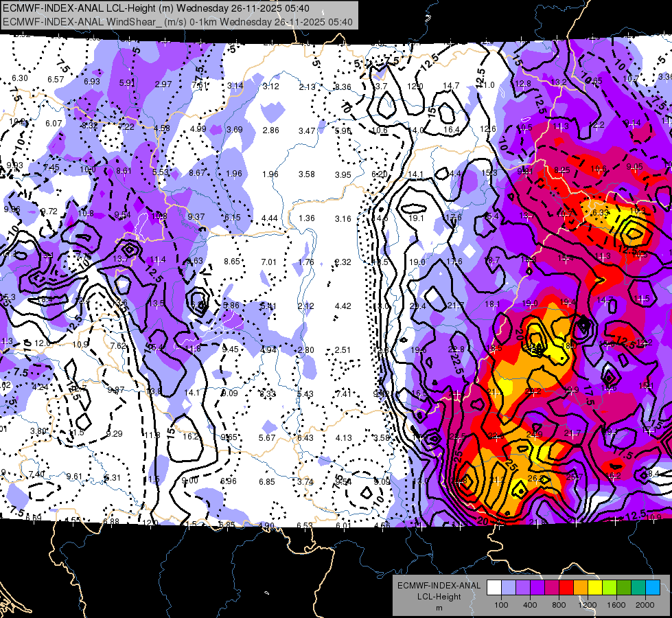Screen dimensions: 672x618
Task: Click ECMWF-INDEX-ANAL text in the legend box
Action: pos(439,586)
